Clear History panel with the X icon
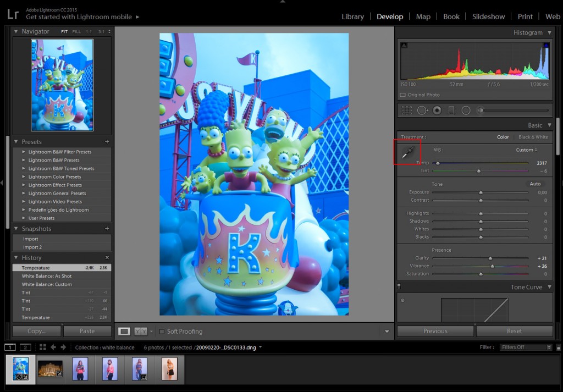The image size is (563, 392). coord(107,258)
